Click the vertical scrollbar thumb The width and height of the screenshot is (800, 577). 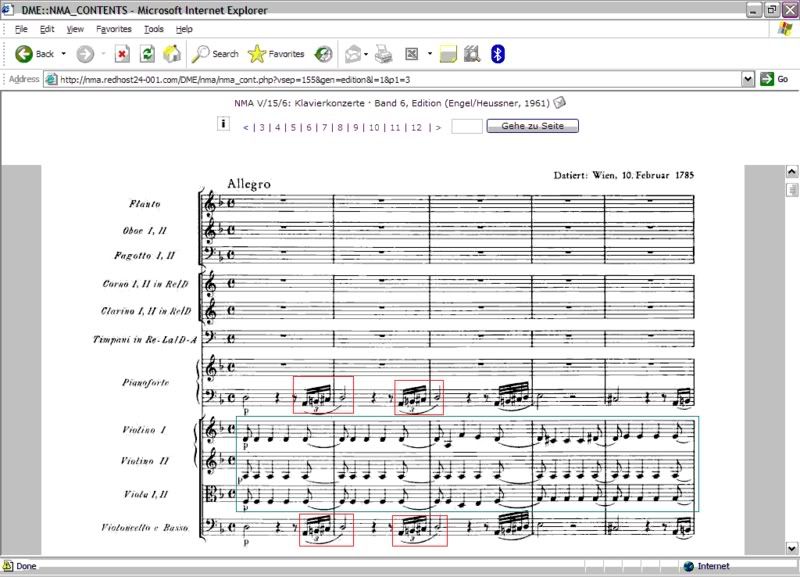(x=791, y=190)
